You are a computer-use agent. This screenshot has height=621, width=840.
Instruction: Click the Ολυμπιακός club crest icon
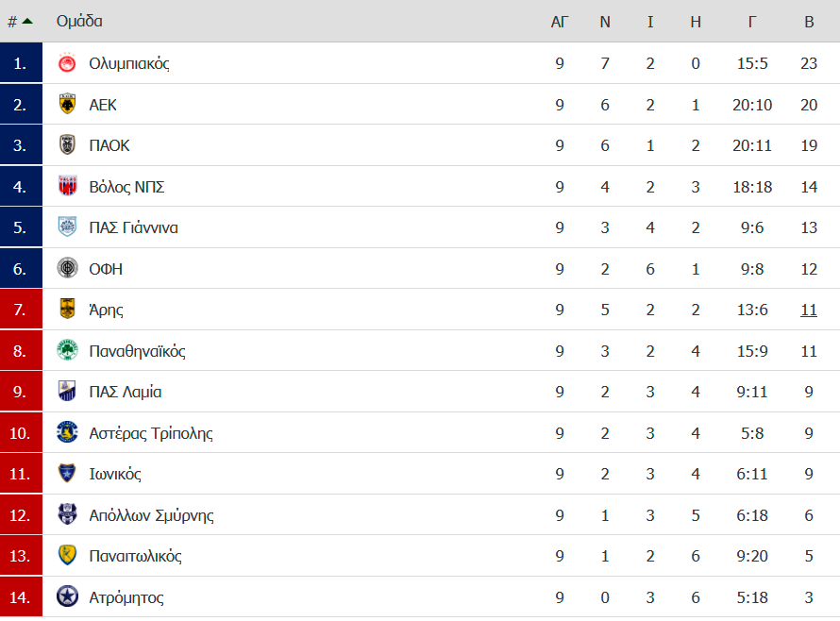click(67, 63)
